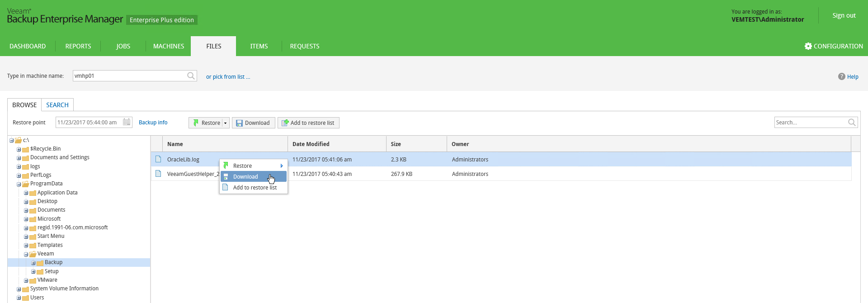Click the Add to restore list button
Screen dimensions: 868x303
[308, 123]
